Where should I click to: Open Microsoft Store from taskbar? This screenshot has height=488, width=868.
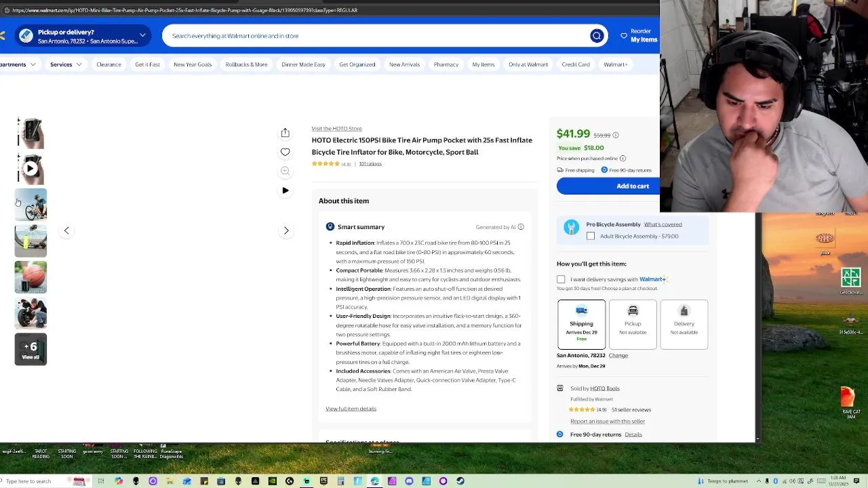221,481
